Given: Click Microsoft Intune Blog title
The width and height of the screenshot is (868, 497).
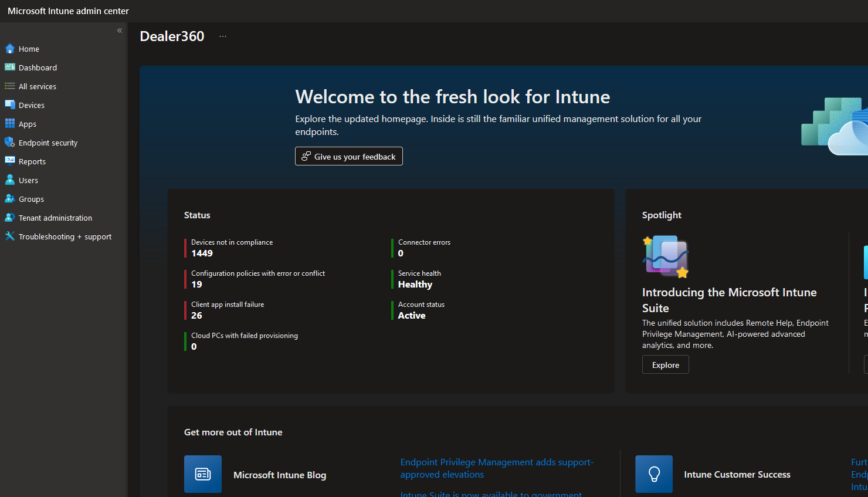Looking at the screenshot, I should pos(280,475).
